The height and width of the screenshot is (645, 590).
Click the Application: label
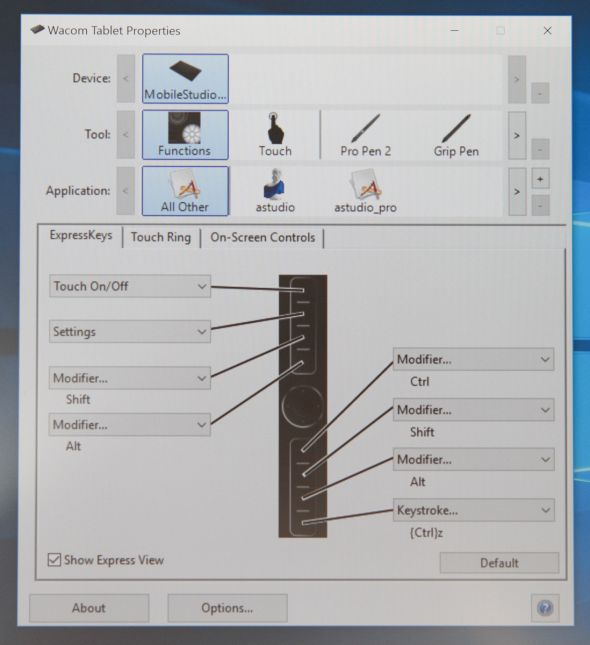[78, 191]
